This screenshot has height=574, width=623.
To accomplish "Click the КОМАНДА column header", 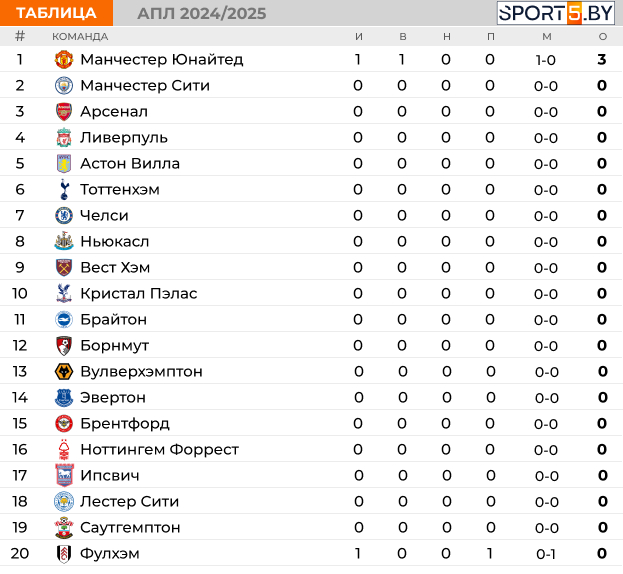I will tap(80, 37).
